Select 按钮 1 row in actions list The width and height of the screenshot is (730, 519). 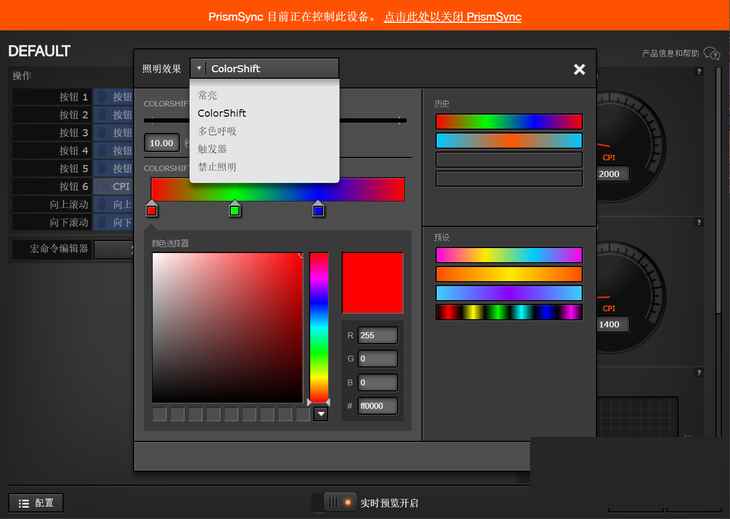pos(72,97)
